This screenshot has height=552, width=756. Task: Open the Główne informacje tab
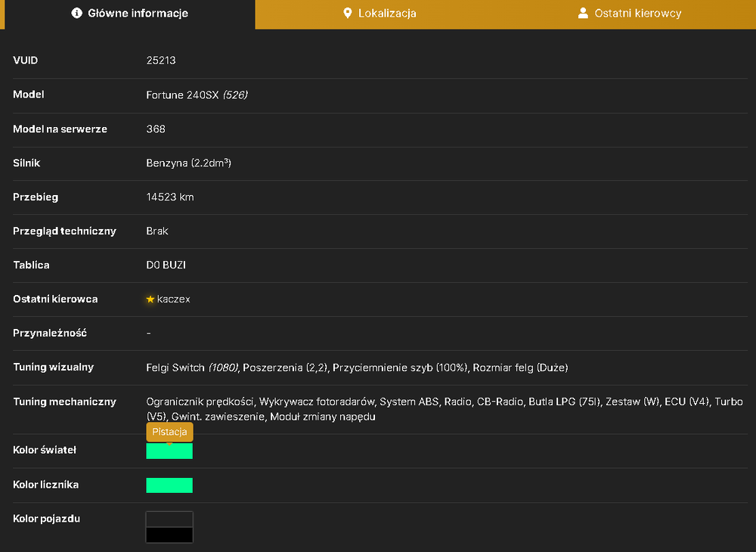[x=130, y=14]
